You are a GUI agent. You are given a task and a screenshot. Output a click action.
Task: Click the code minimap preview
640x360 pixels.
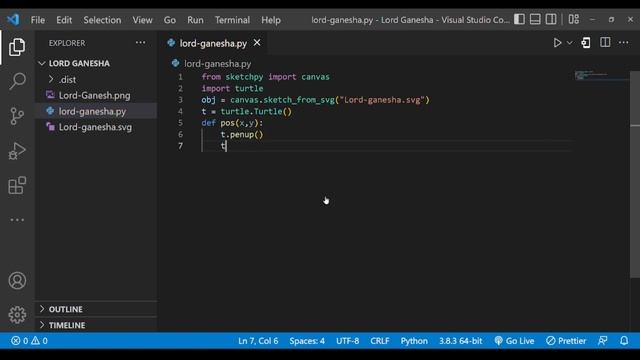601,76
